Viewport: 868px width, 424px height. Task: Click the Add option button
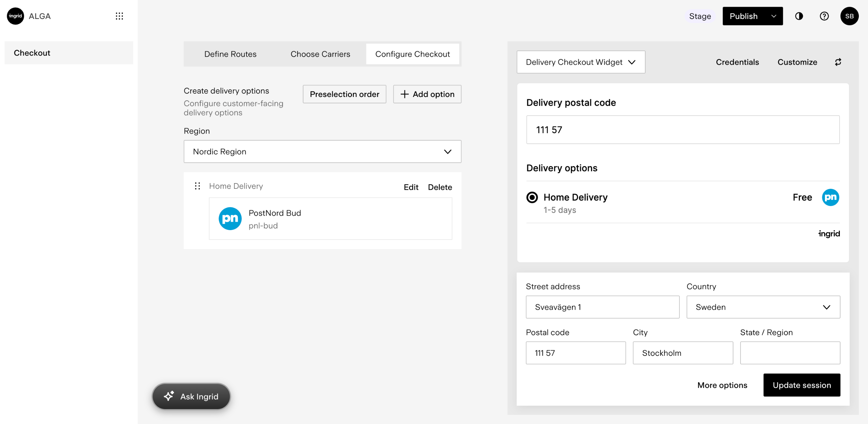[x=427, y=94]
